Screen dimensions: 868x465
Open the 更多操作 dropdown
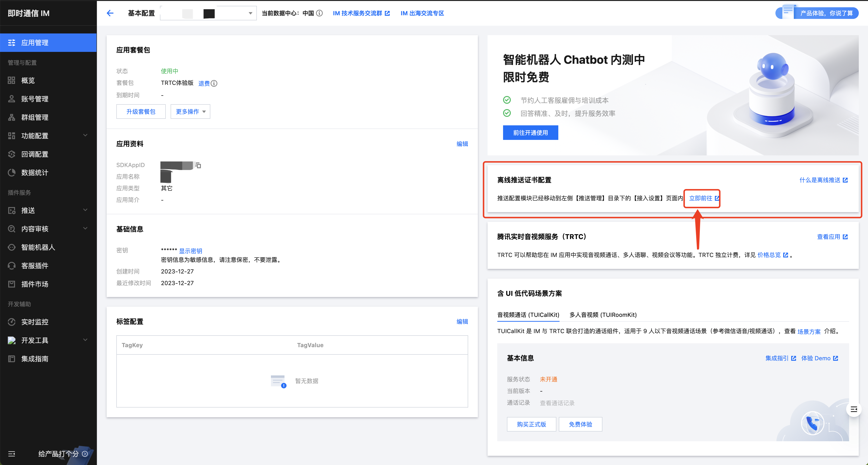point(190,112)
